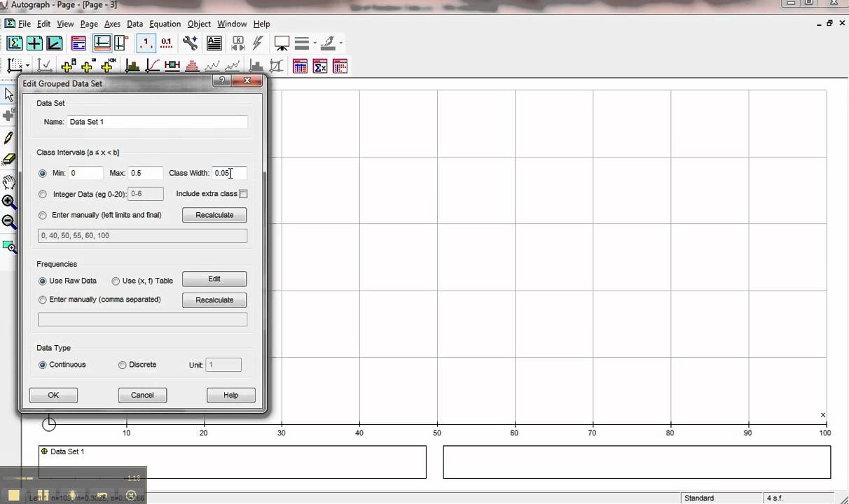Open the Axes menu
849x504 pixels.
point(112,24)
